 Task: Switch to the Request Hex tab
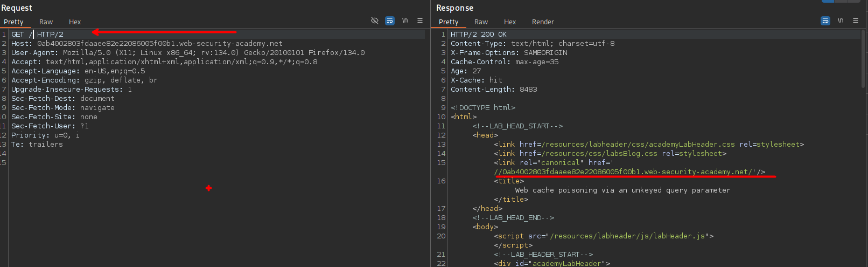pos(75,22)
